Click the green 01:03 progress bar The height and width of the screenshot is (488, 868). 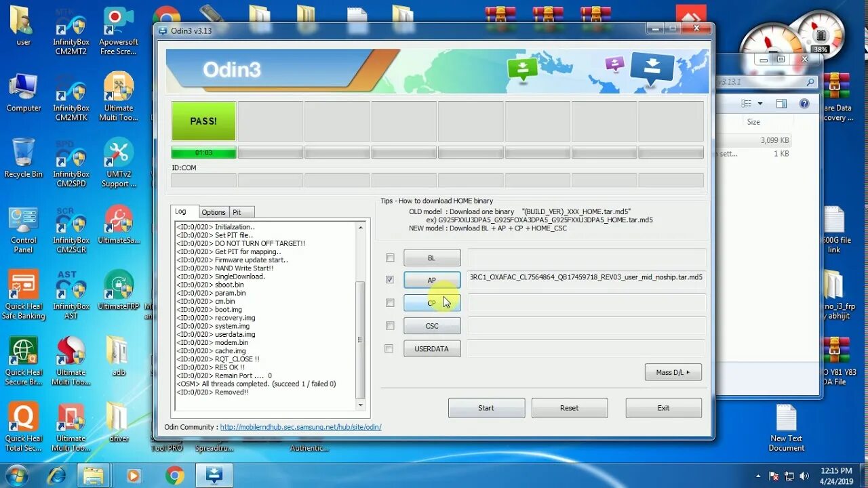(203, 152)
